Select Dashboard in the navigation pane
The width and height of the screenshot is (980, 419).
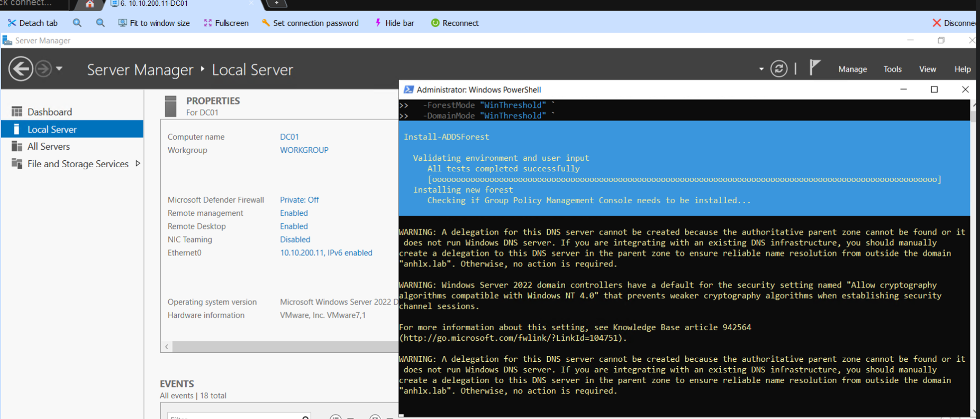coord(72,112)
